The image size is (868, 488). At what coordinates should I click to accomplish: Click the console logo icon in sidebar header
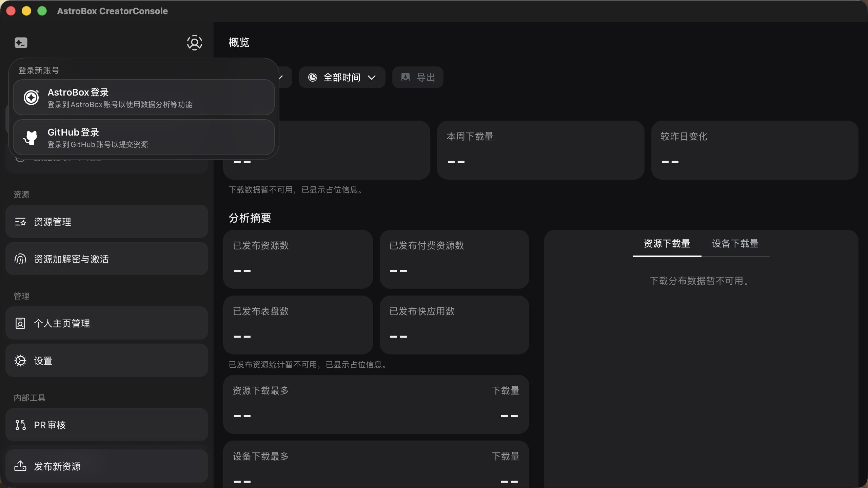coord(21,43)
